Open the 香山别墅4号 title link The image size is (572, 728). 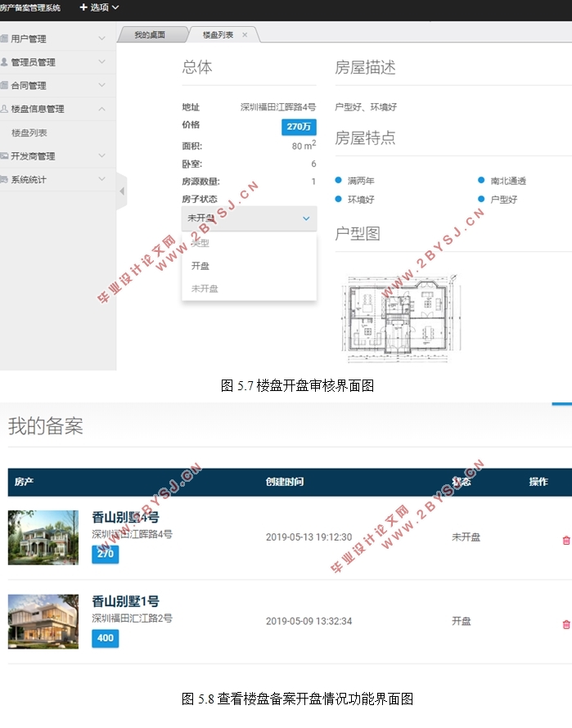click(125, 517)
